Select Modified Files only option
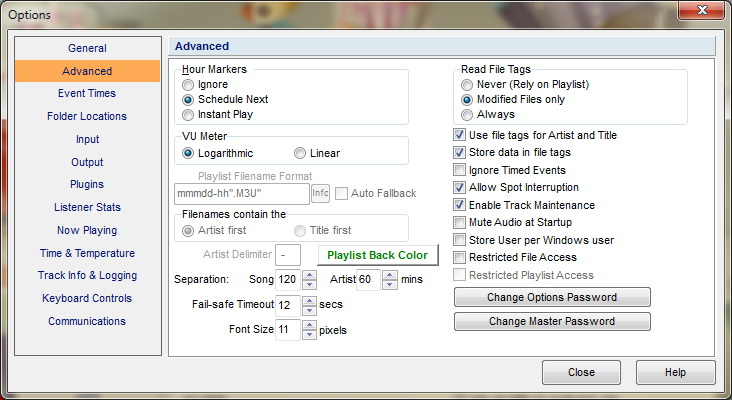 (x=467, y=100)
